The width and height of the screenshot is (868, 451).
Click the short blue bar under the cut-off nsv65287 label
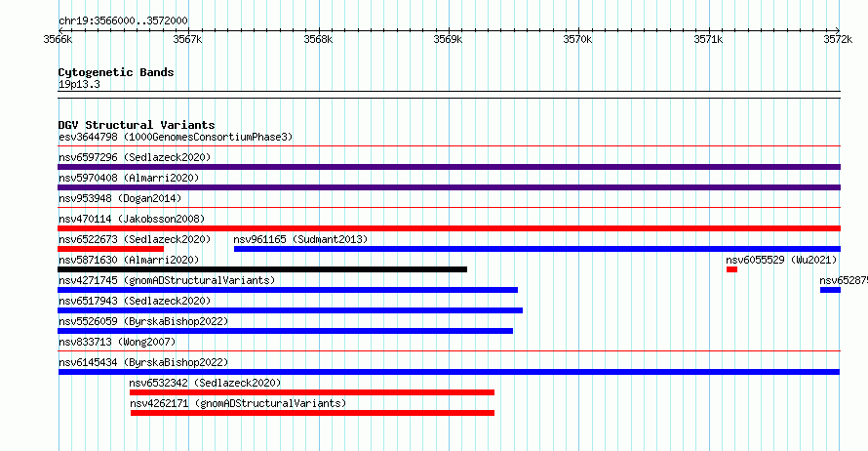point(830,290)
